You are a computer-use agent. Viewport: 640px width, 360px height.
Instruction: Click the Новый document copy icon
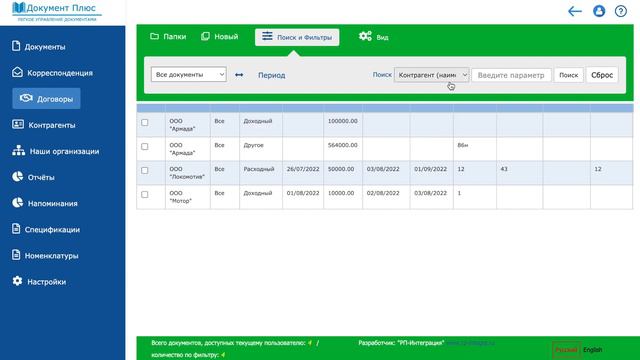[205, 36]
